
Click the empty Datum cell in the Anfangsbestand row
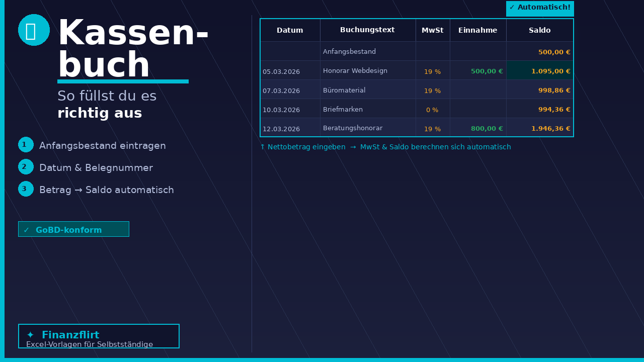pyautogui.click(x=290, y=51)
